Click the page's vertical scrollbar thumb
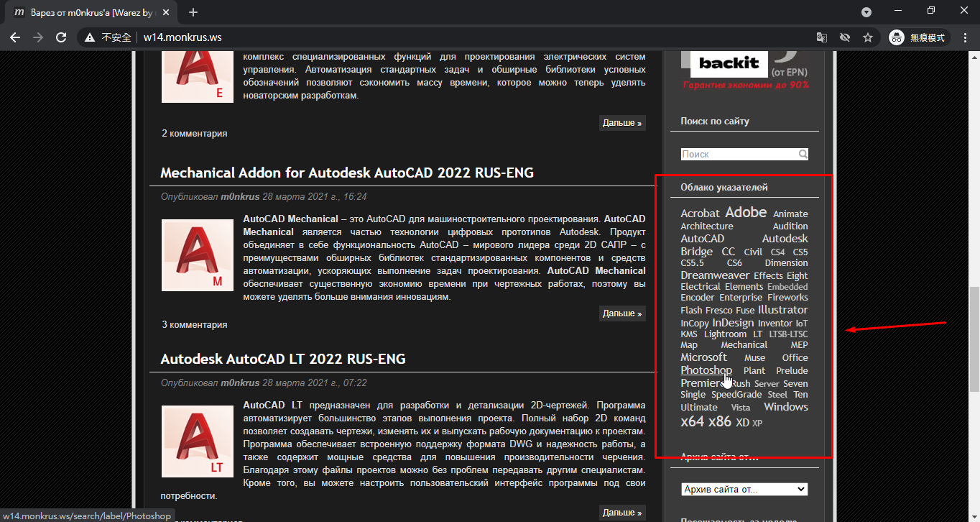This screenshot has width=980, height=522. click(x=974, y=339)
